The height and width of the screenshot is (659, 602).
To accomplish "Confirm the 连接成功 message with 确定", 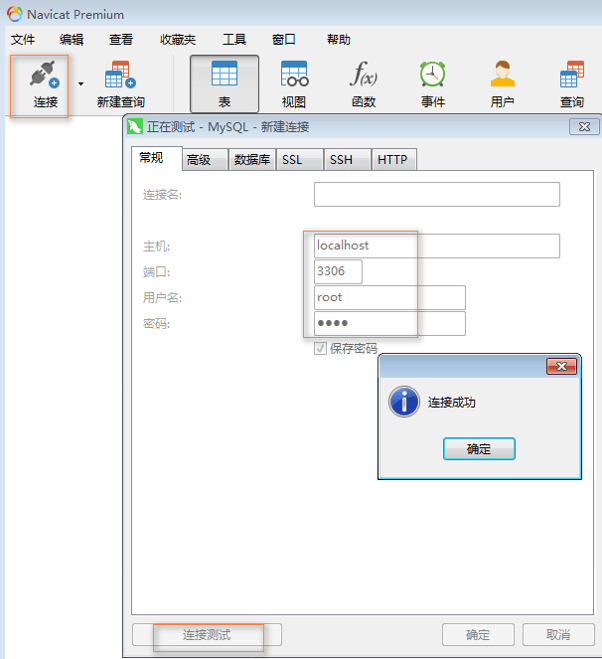I will pos(479,449).
